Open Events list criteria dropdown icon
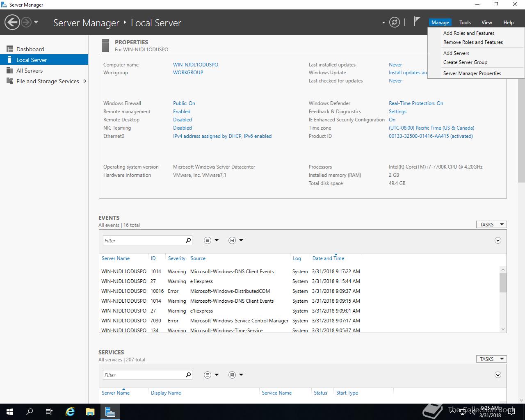Screen dimensions: 525x420 coord(211,240)
